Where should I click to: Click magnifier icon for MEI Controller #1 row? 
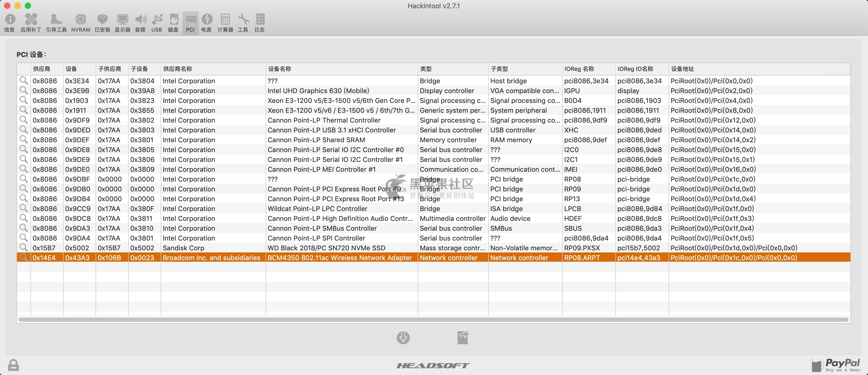(24, 169)
